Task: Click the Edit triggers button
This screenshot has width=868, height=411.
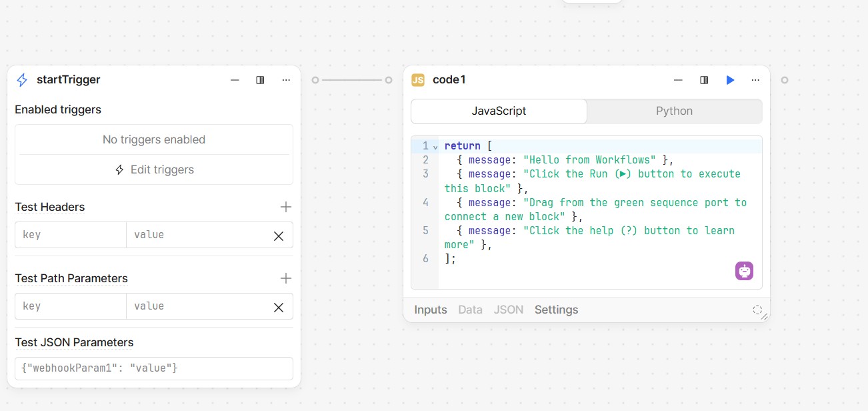Action: coord(154,169)
